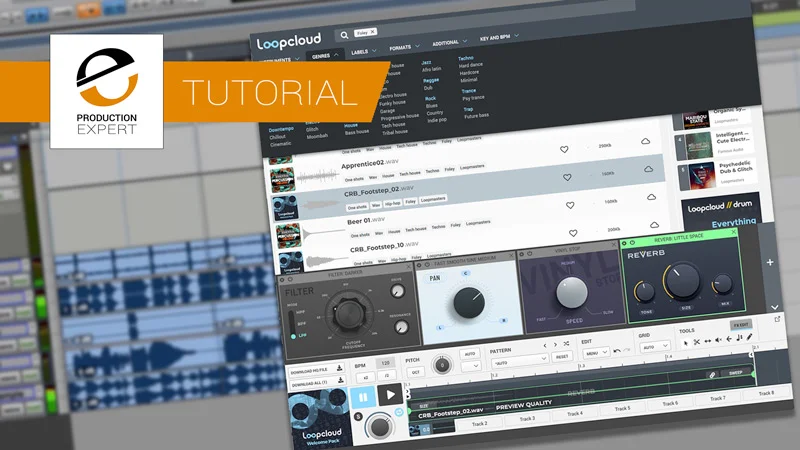
Task: Click the pitch Oct button
Action: 416,372
